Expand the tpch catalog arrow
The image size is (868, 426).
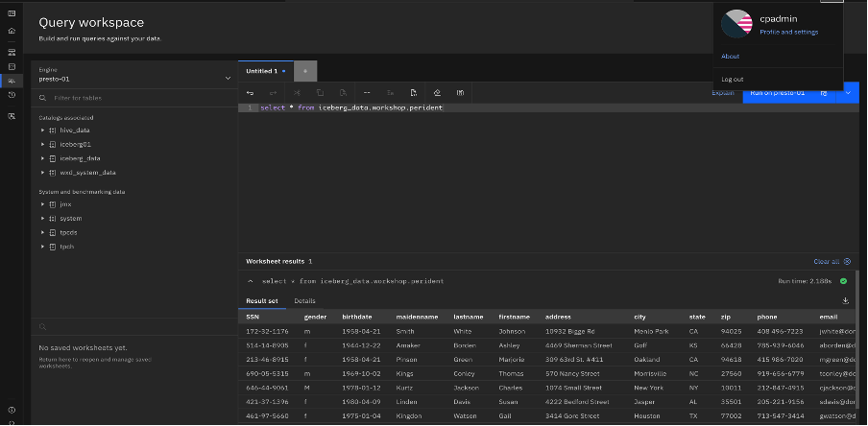coord(42,247)
